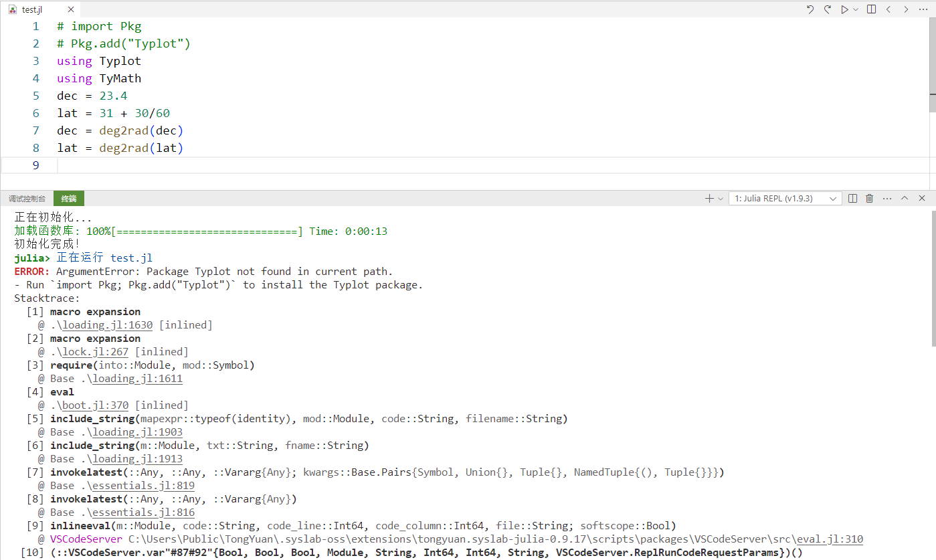Open the essentials.jl:819 stacktrace link
The height and width of the screenshot is (560, 936).
(x=144, y=486)
